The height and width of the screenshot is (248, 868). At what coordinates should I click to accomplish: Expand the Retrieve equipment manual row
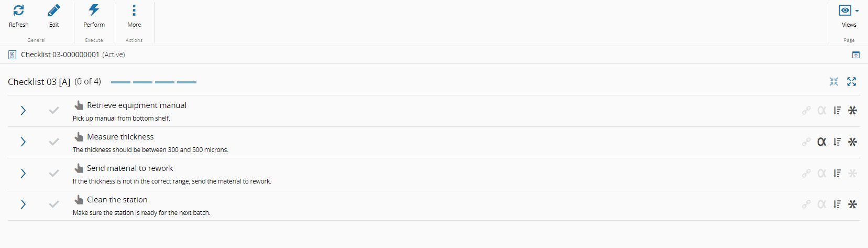(x=23, y=111)
